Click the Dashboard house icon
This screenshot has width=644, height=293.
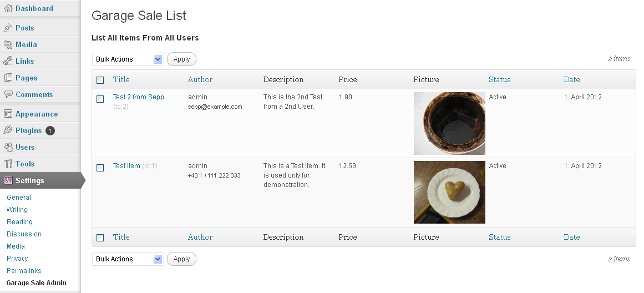pyautogui.click(x=8, y=8)
